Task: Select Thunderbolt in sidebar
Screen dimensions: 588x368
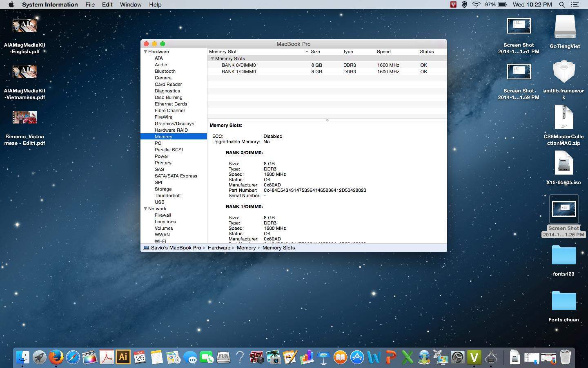Action: (x=167, y=195)
